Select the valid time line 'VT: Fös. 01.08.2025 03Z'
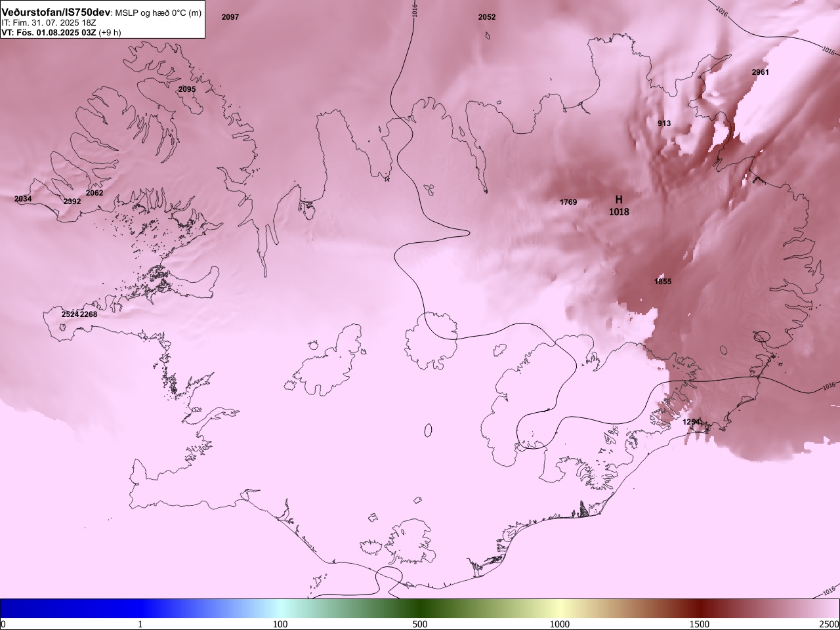 49,32
